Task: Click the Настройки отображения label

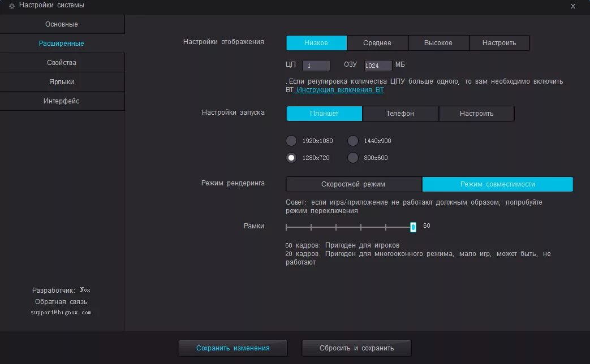Action: [x=223, y=42]
